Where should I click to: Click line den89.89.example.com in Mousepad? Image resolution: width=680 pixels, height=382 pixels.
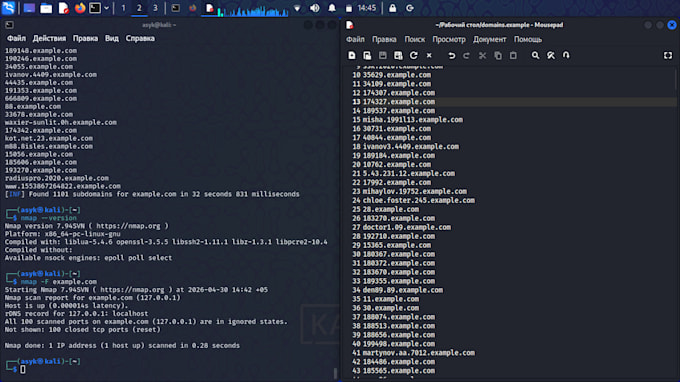[x=402, y=290]
